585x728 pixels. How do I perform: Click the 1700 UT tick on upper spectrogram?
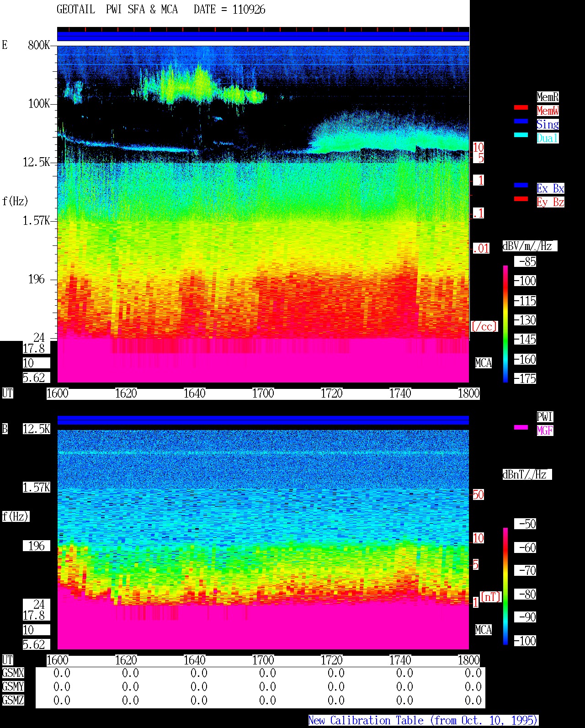click(x=263, y=393)
